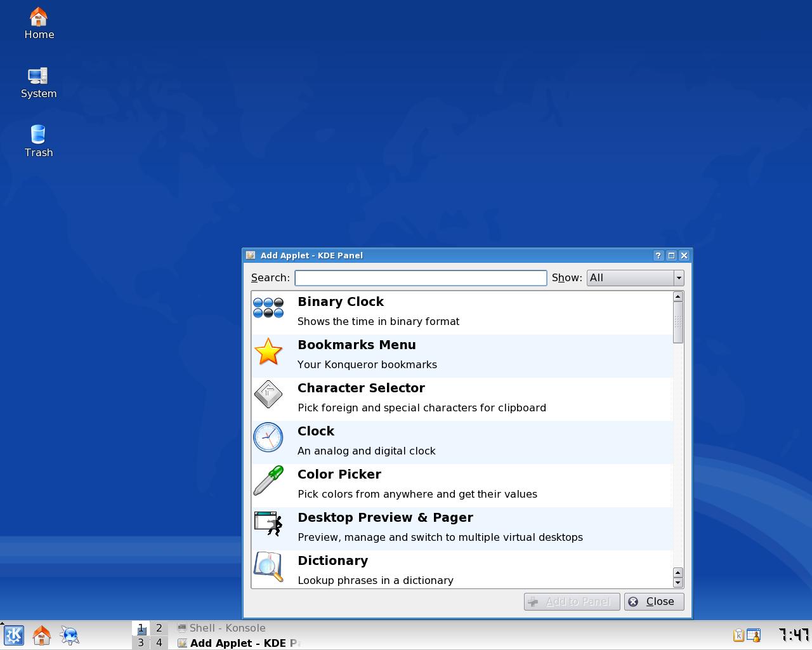The width and height of the screenshot is (812, 650).
Task: Click the Binary Clock applet icon
Action: pos(268,308)
